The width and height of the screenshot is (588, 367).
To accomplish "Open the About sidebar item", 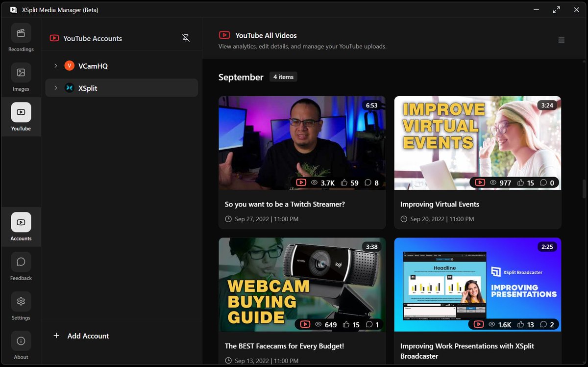I will pyautogui.click(x=21, y=345).
